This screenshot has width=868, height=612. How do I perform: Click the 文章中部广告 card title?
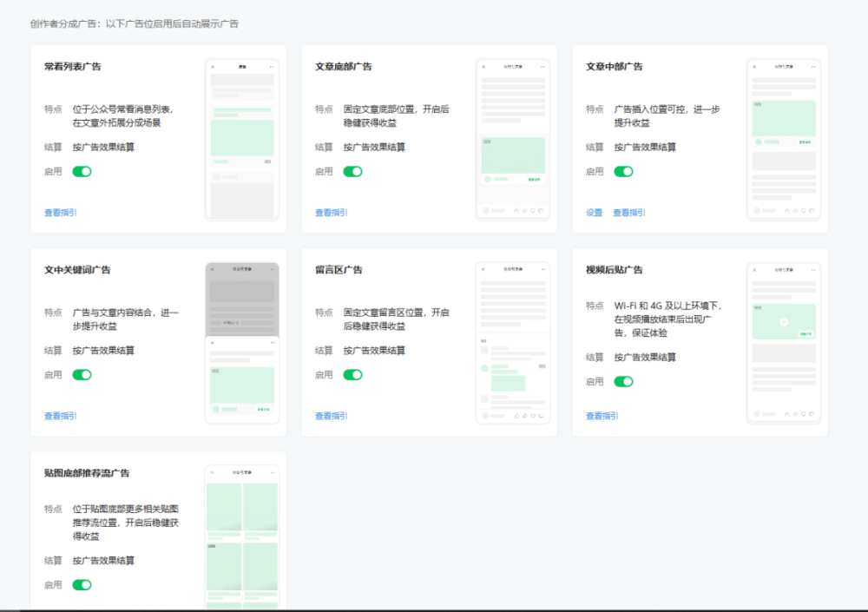tap(614, 67)
